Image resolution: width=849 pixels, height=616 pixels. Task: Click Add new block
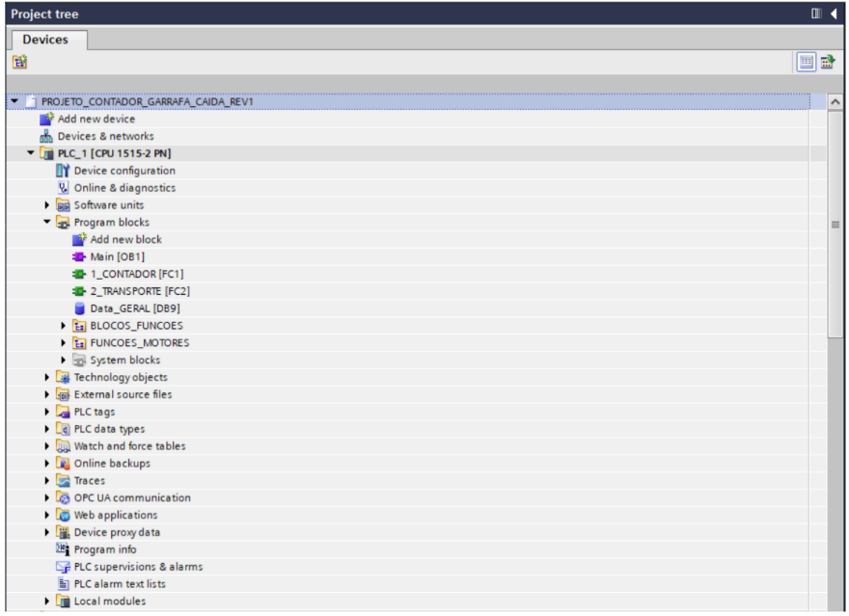pyautogui.click(x=125, y=239)
